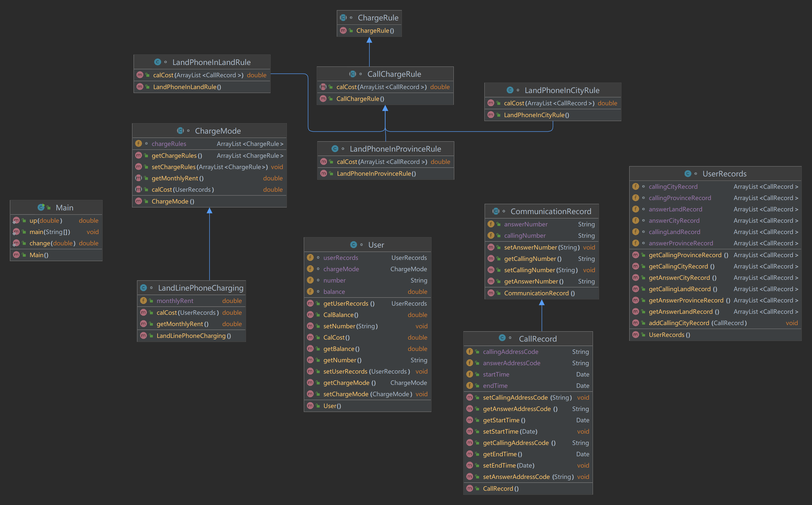Click the class icon beside ChargeRule title
This screenshot has width=812, height=505.
coord(343,17)
